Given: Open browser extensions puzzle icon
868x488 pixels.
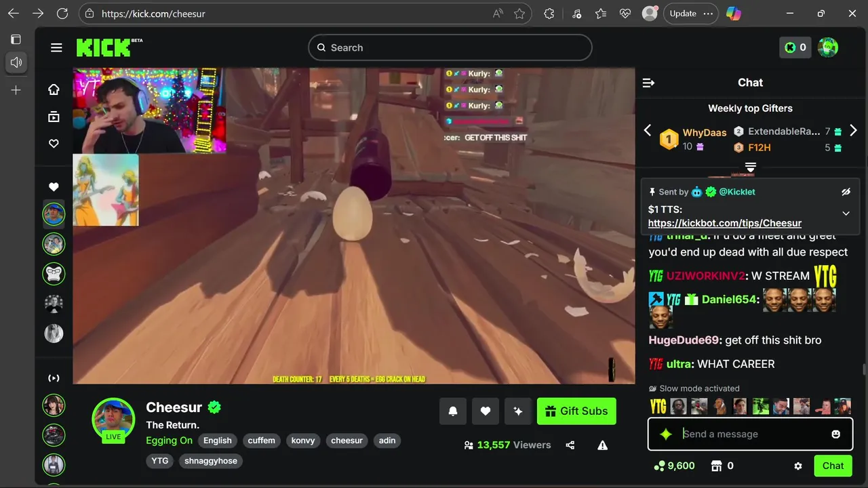Looking at the screenshot, I should pos(549,14).
